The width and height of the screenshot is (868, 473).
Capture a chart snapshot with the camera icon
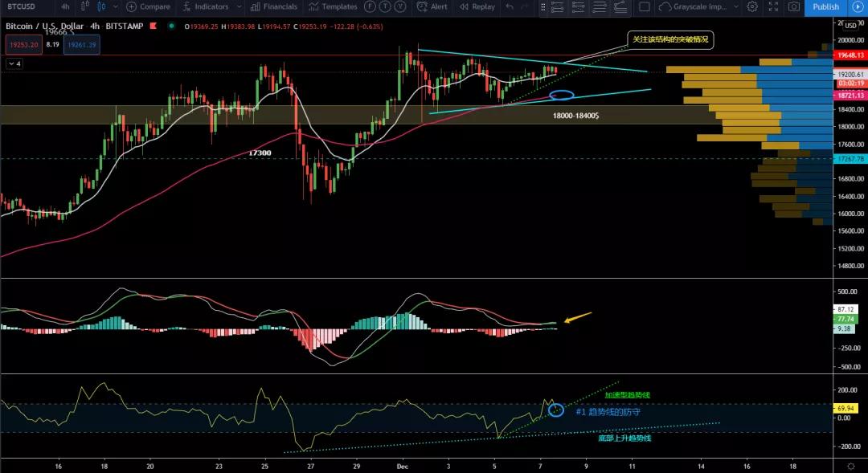(794, 6)
